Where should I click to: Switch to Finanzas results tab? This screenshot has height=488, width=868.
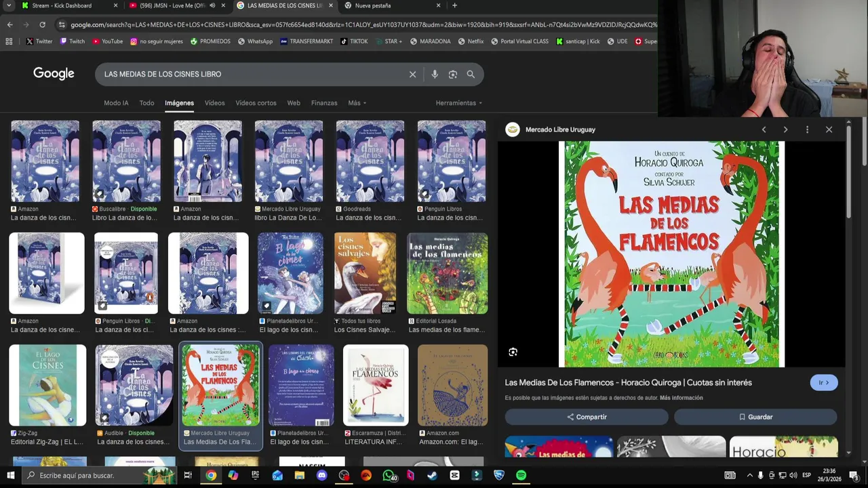click(x=324, y=103)
